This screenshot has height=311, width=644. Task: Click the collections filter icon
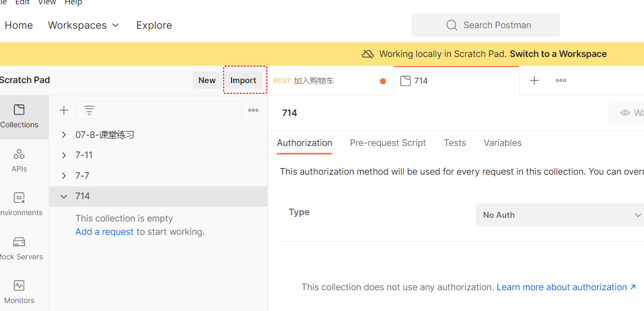[89, 110]
